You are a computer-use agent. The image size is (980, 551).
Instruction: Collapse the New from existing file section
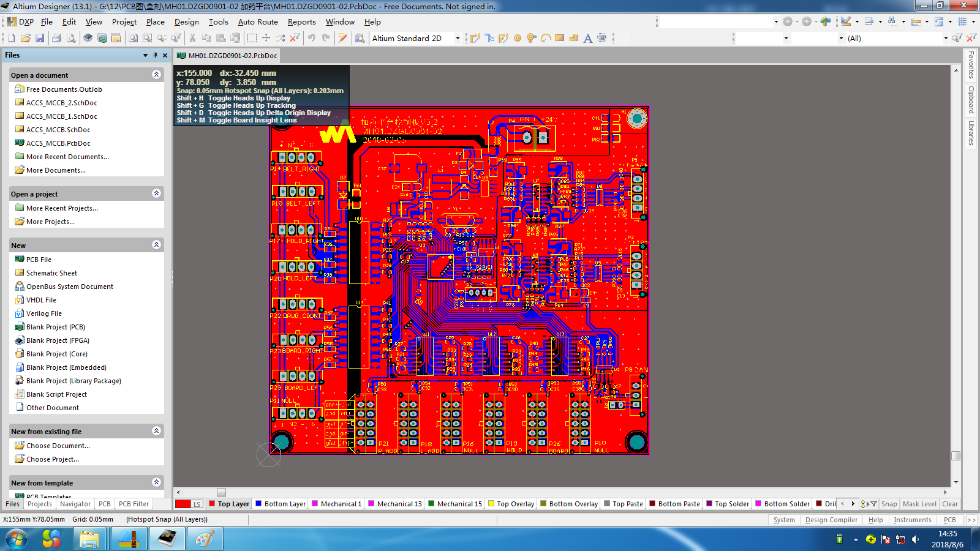click(156, 431)
